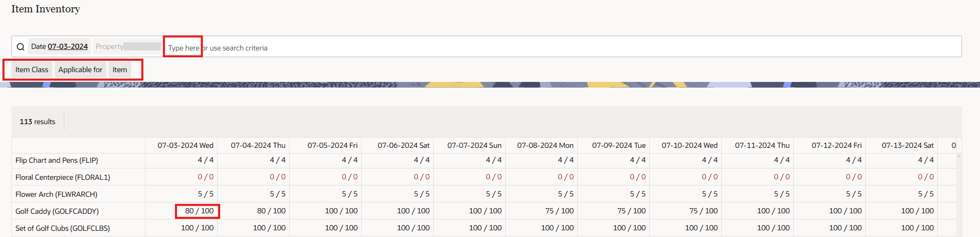Click the search magnifier icon

click(x=21, y=47)
